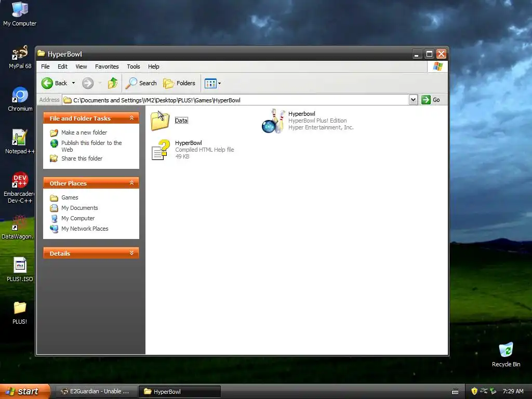
Task: Open the Help menu
Action: [153, 66]
